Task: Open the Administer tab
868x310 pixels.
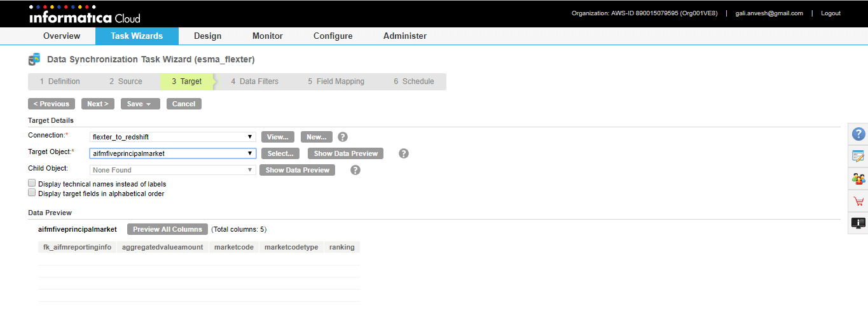Action: 405,36
